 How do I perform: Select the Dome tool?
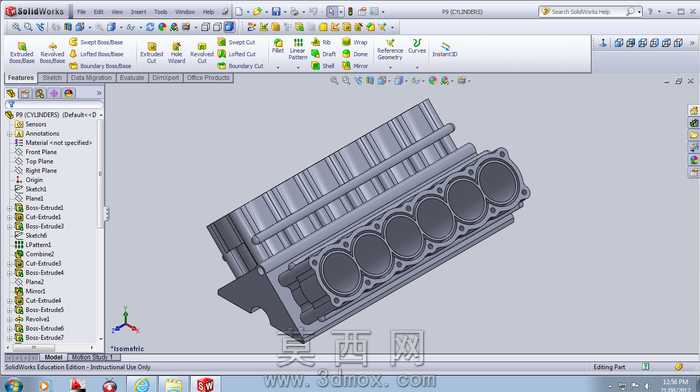pos(355,54)
